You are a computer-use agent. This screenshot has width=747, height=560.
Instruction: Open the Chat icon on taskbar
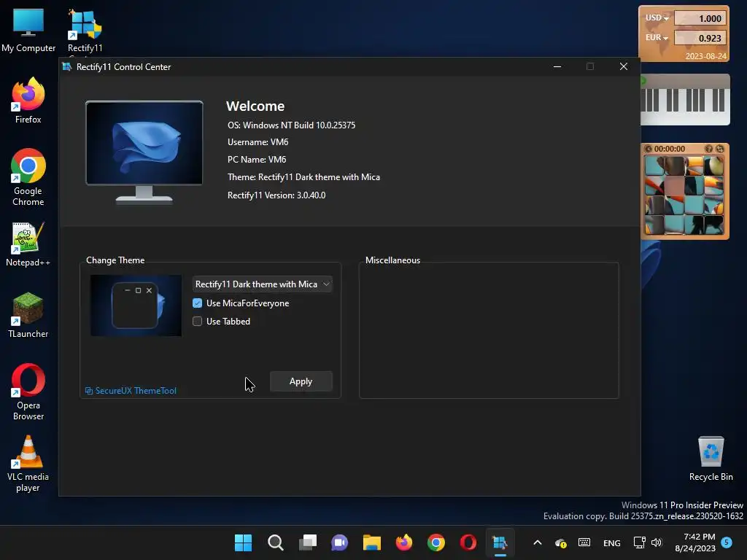340,542
